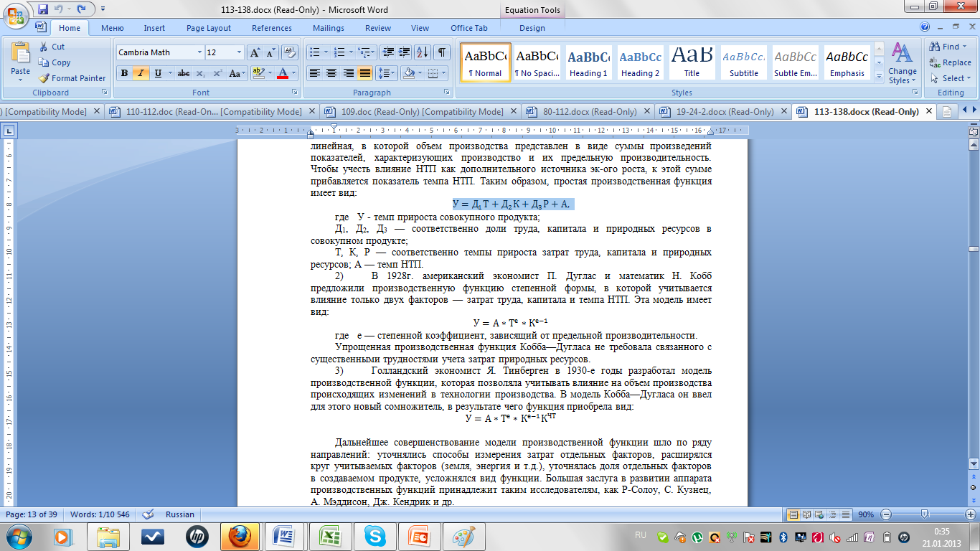Image resolution: width=980 pixels, height=551 pixels.
Task: Toggle Justify alignment
Action: [365, 73]
